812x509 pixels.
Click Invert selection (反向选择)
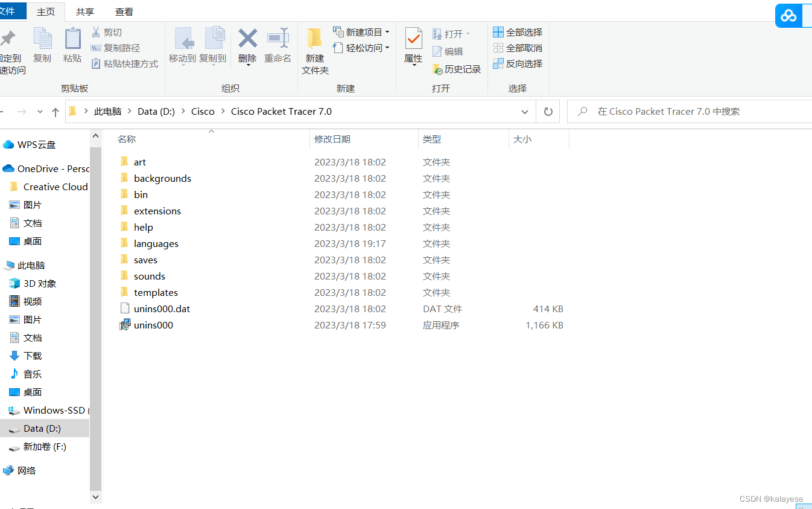518,63
